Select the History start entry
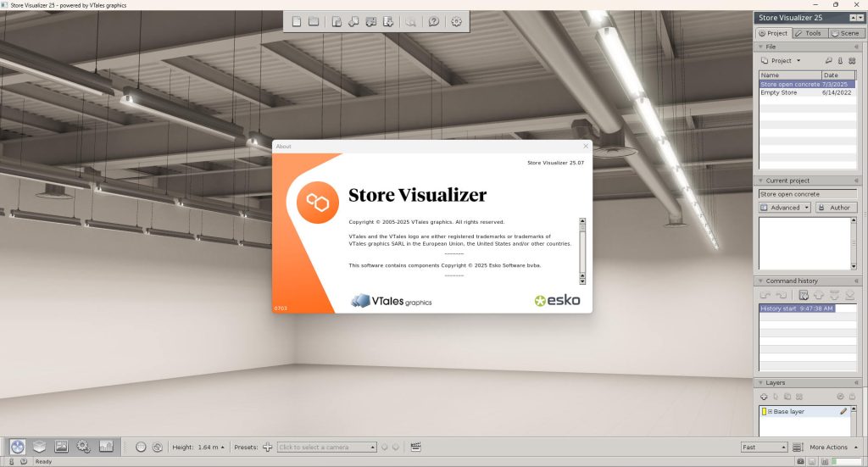Image resolution: width=868 pixels, height=467 pixels. click(x=797, y=309)
